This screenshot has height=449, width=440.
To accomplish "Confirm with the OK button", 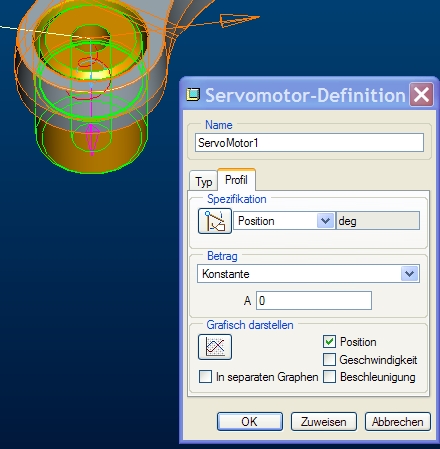I will 250,422.
